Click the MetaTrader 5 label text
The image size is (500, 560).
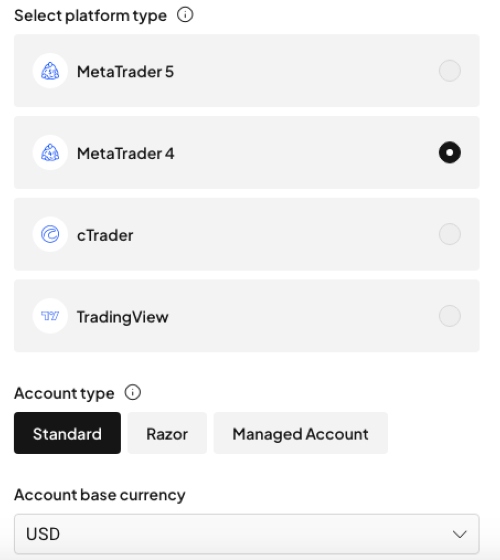click(x=125, y=71)
